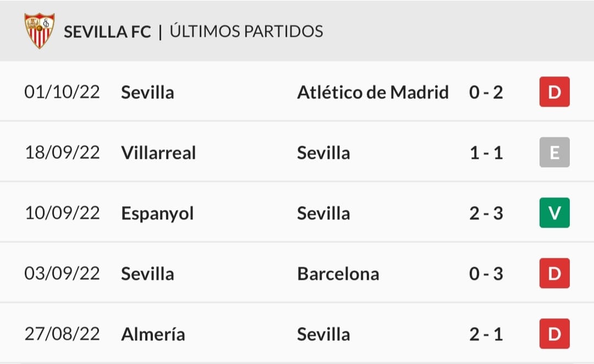Click grey E badge for Villarreal match
The height and width of the screenshot is (364, 594).
tap(554, 152)
